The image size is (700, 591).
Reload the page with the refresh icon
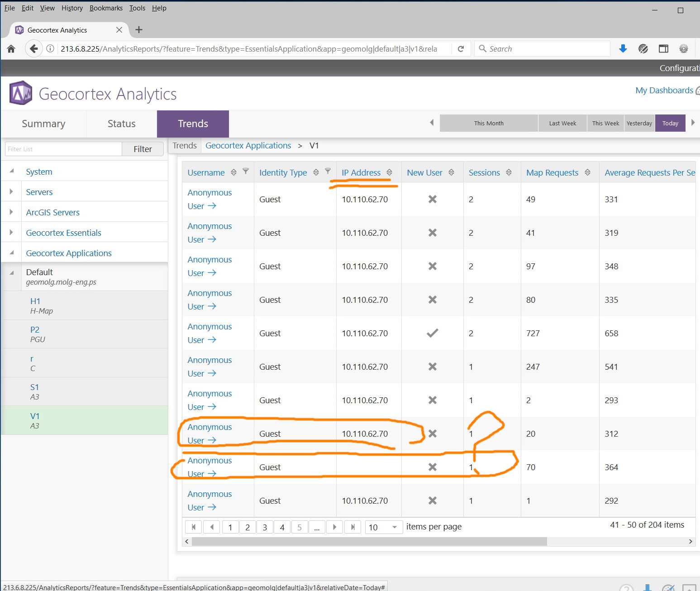pos(461,49)
